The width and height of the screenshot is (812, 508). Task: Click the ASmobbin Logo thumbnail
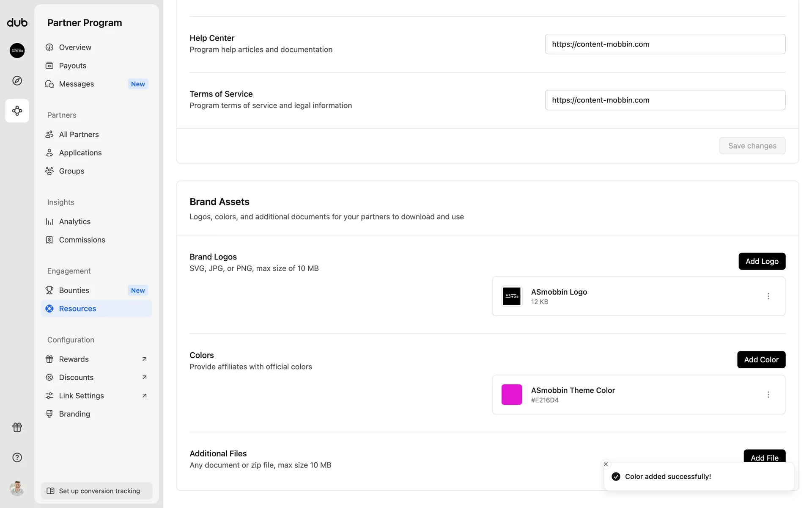click(511, 296)
